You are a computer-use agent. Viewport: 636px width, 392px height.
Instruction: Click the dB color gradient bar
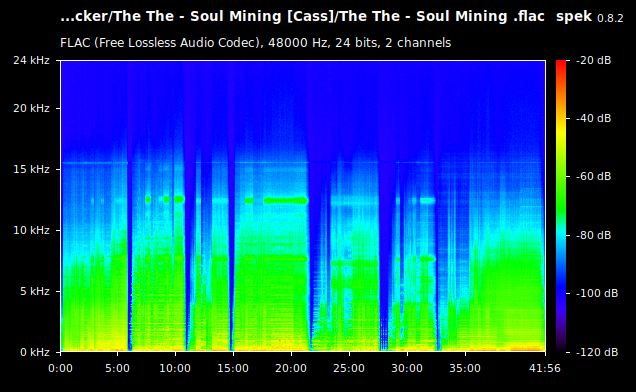[561, 206]
